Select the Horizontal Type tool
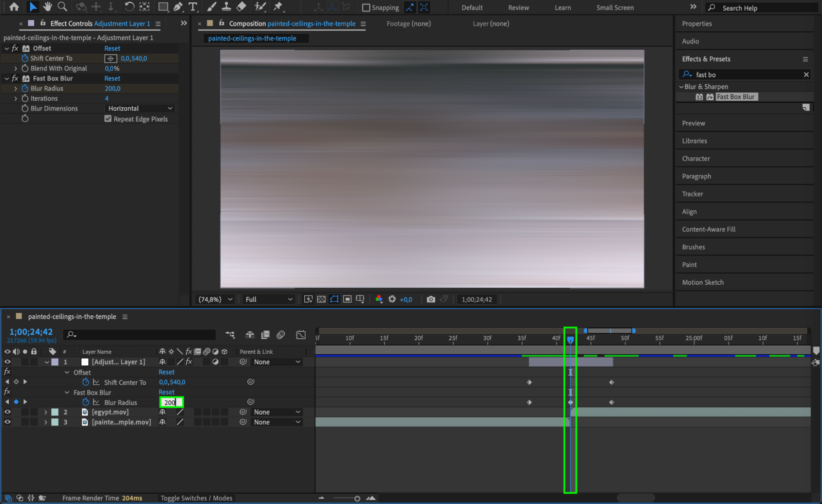The height and width of the screenshot is (504, 822). [192, 7]
